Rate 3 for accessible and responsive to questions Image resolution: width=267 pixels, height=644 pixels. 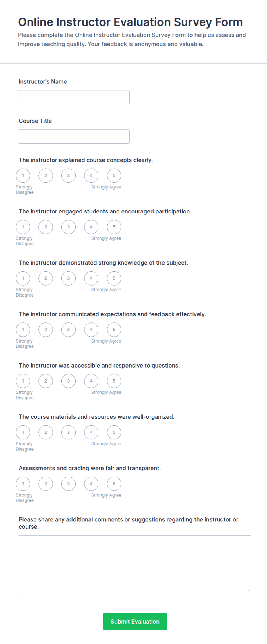click(x=68, y=381)
